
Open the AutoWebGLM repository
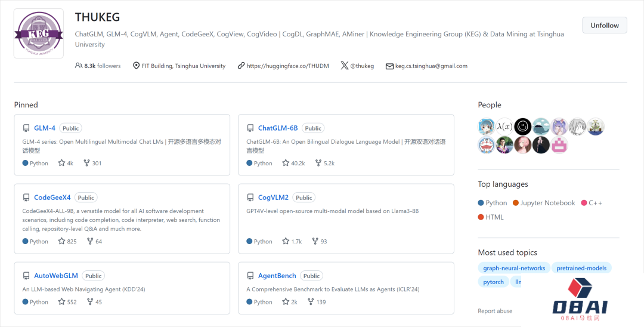coord(56,276)
